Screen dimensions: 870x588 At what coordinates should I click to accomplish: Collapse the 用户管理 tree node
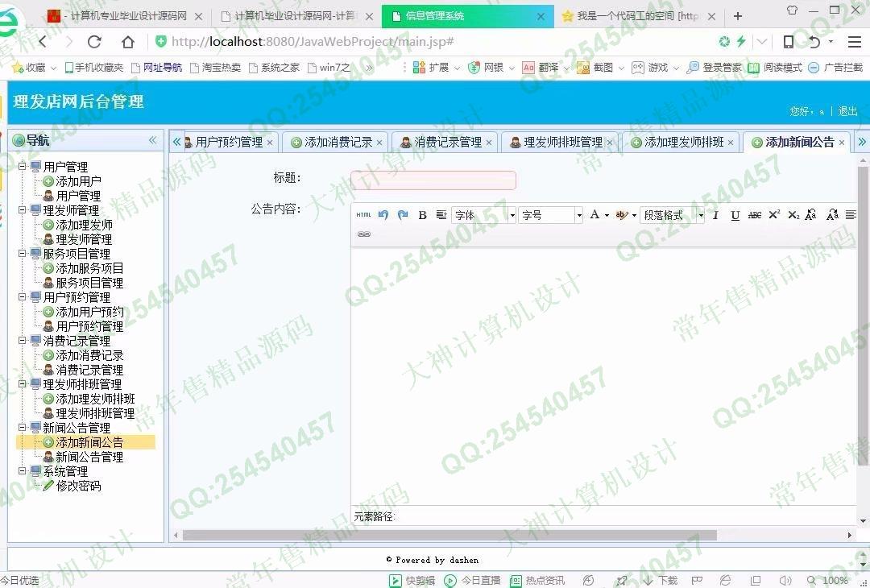pos(23,167)
